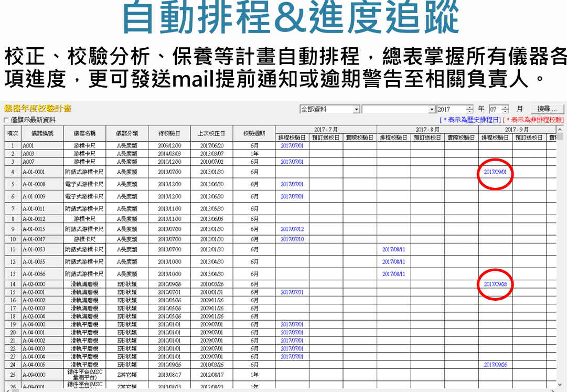The width and height of the screenshot is (567, 392).
Task: Select the 2017/07/12 schedule date for A-01-0015
Action: (x=292, y=229)
